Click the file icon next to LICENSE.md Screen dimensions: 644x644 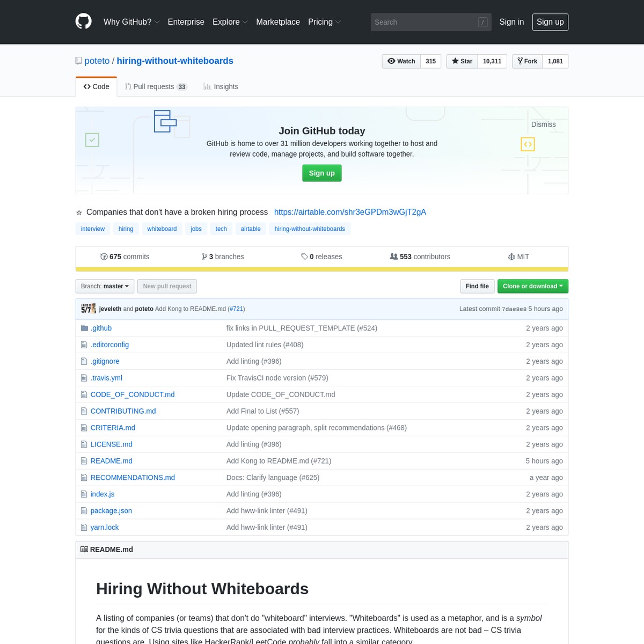[x=84, y=444]
